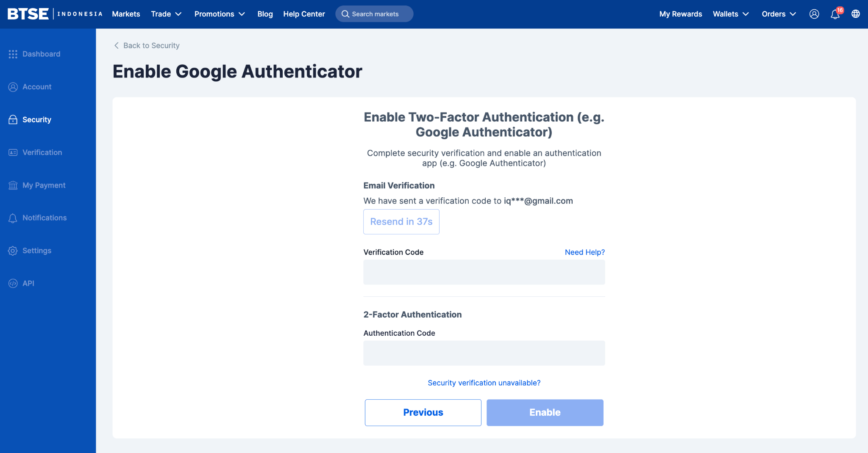
Task: Click the API code icon in sidebar
Action: click(13, 284)
